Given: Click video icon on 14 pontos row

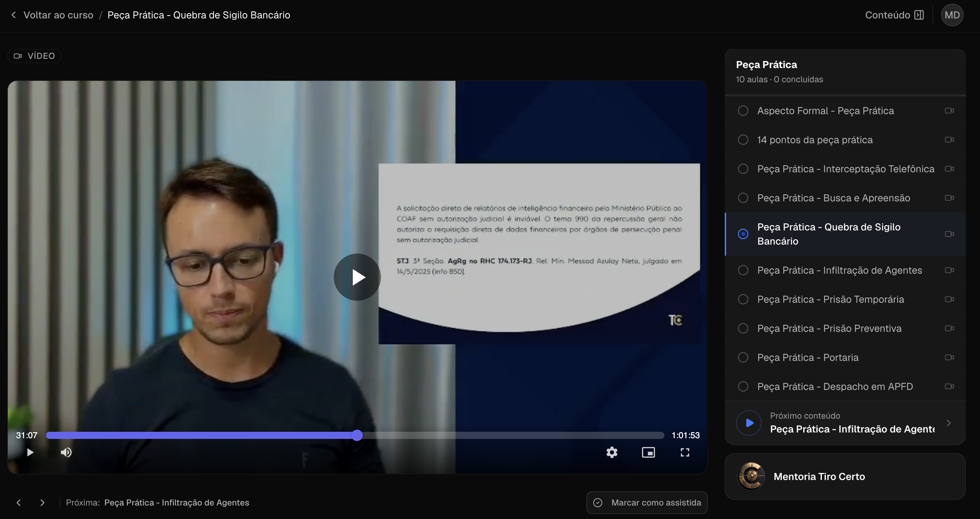Looking at the screenshot, I should click(949, 140).
